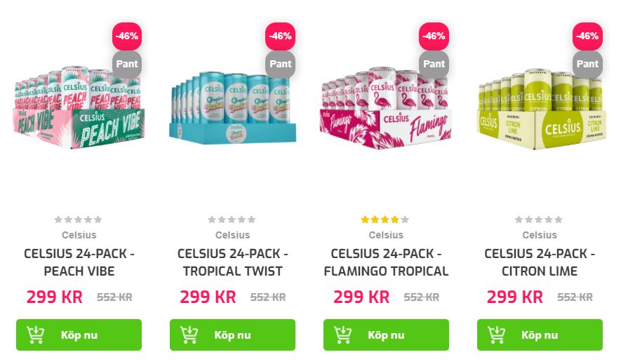Image resolution: width=621 pixels, height=364 pixels.
Task: Click the -46% badge on Flamingo Tropical
Action: (434, 36)
